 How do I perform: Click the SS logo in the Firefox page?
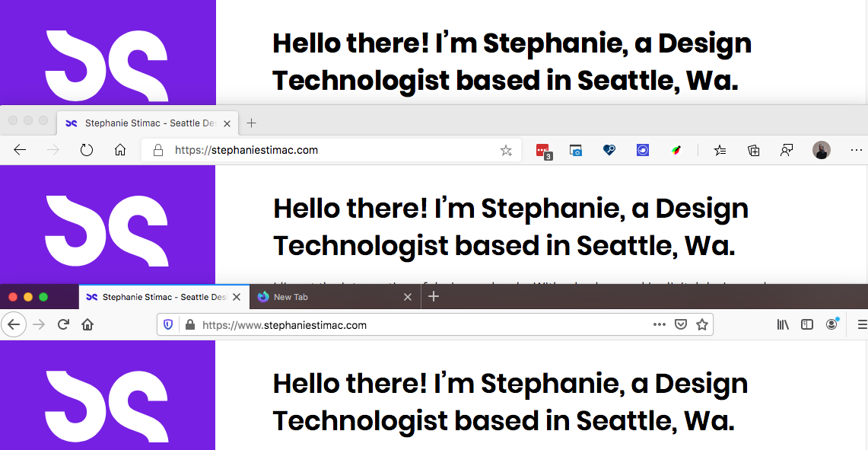coord(107,407)
